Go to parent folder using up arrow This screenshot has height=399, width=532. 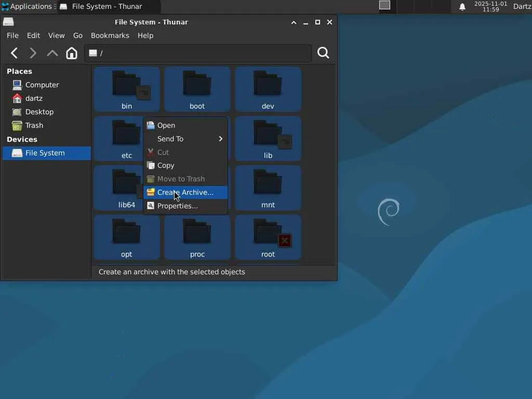tap(52, 53)
